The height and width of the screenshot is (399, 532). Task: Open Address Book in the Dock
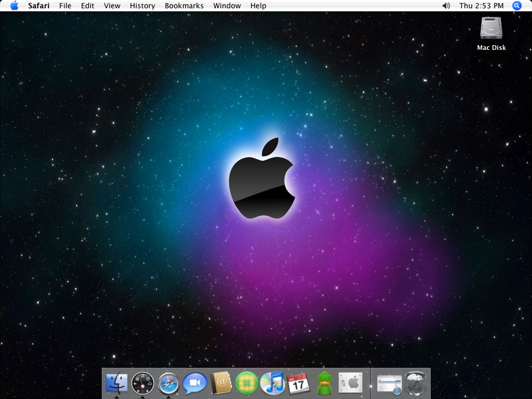221,383
